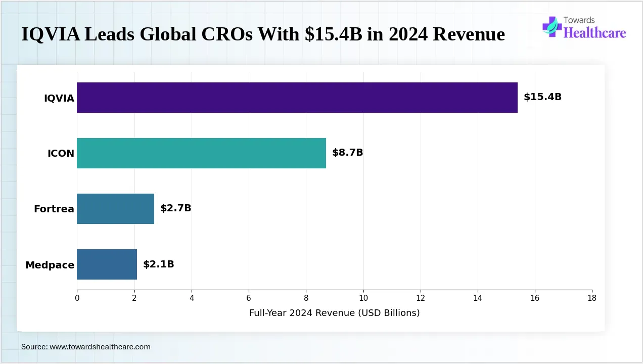The height and width of the screenshot is (364, 643).
Task: Click the $2.7B value label
Action: coord(176,208)
